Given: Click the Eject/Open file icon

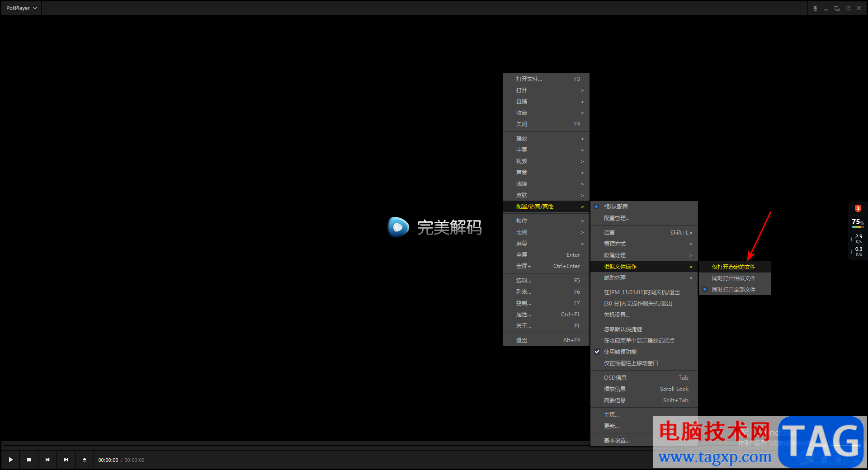Looking at the screenshot, I should (85, 460).
